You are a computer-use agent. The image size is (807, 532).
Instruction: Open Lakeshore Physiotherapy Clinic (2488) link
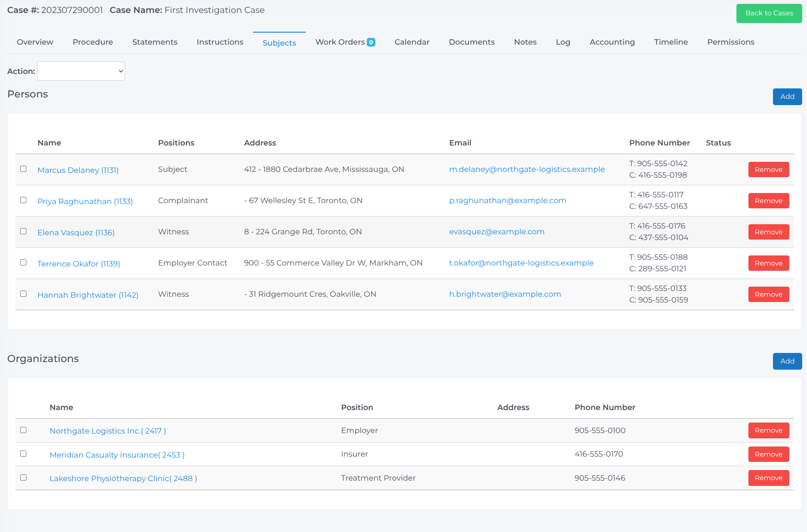click(x=123, y=478)
